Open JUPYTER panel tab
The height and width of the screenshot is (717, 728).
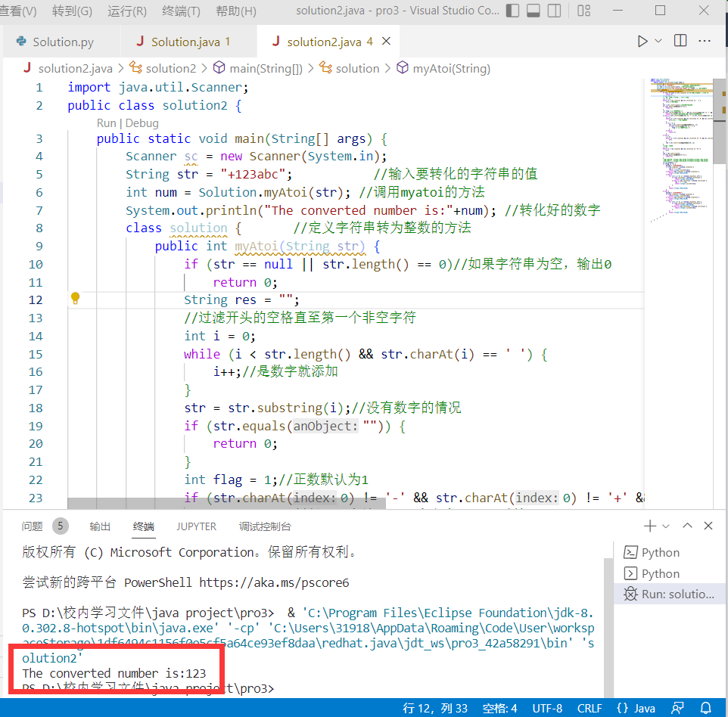pyautogui.click(x=197, y=526)
